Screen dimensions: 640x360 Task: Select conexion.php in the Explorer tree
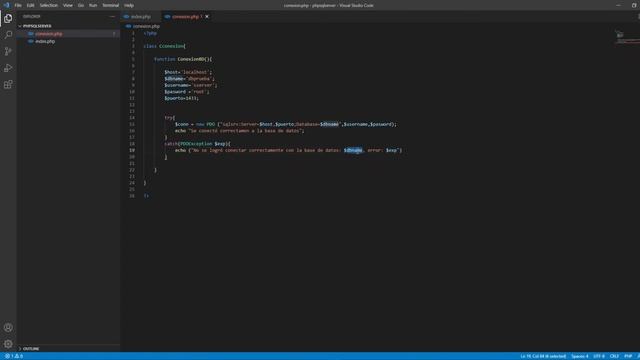[x=49, y=34]
